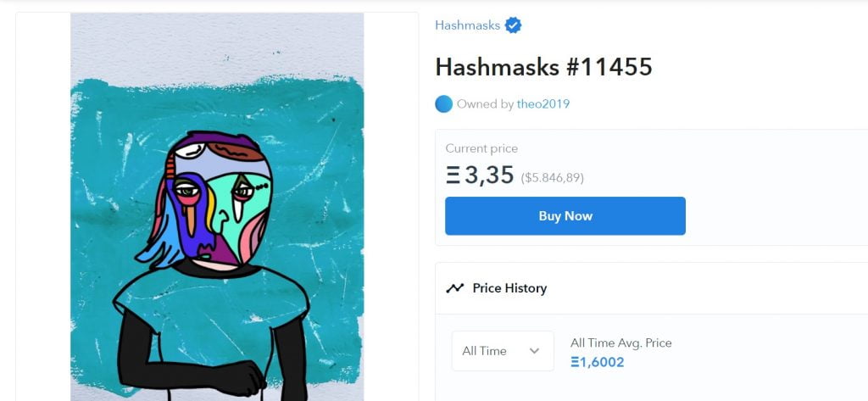868x401 pixels.
Task: Click the Owned by text
Action: 485,104
